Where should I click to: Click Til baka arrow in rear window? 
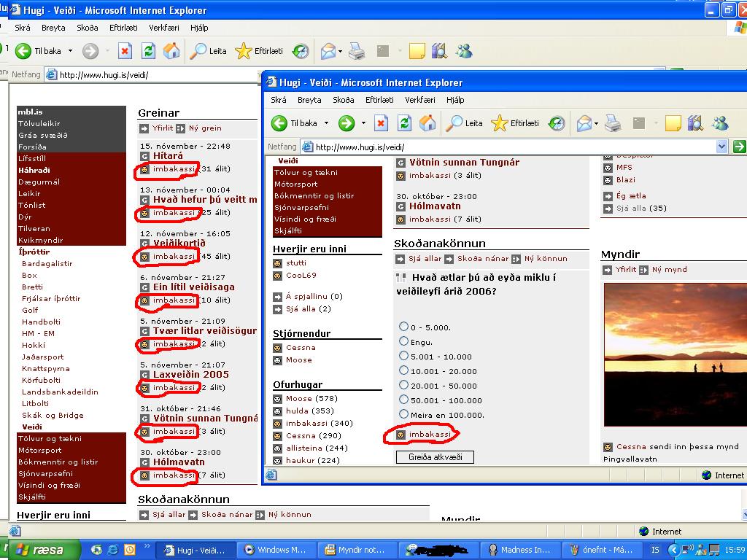[23, 51]
